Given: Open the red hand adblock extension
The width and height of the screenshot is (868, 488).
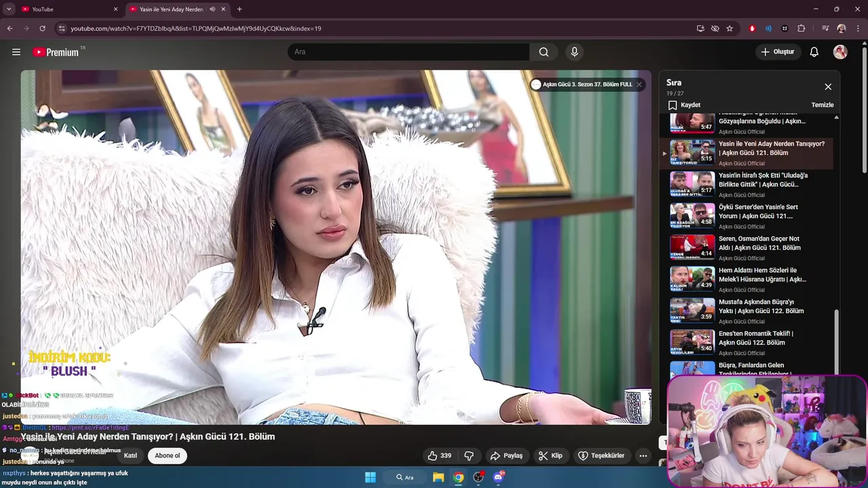Looking at the screenshot, I should coord(752,28).
